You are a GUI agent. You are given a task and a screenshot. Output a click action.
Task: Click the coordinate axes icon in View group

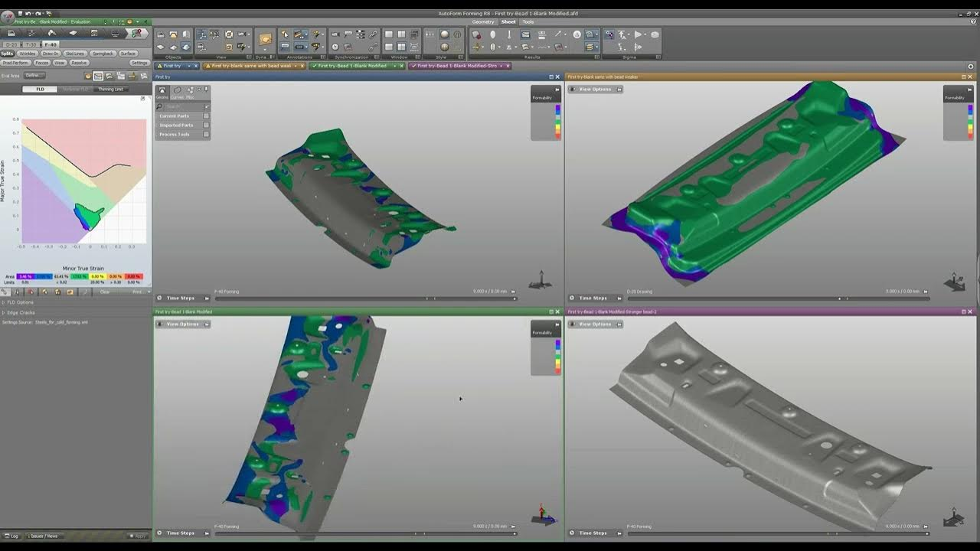(x=202, y=34)
